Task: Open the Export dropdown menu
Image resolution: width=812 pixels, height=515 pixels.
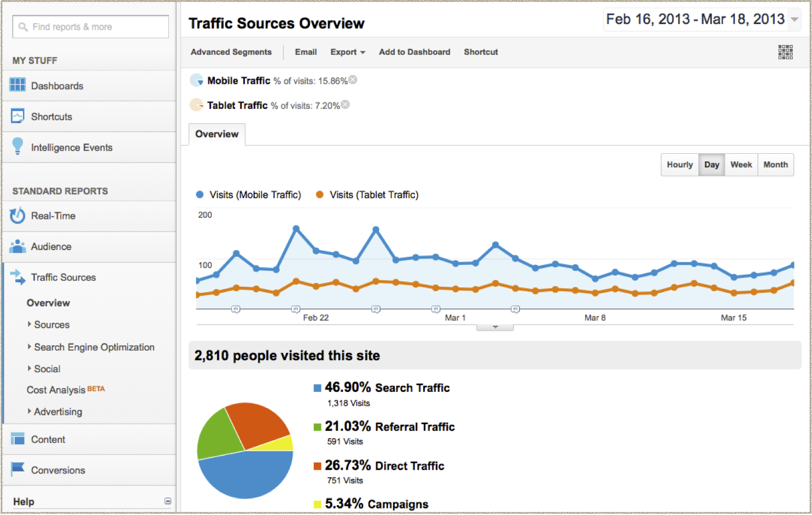Action: (347, 52)
